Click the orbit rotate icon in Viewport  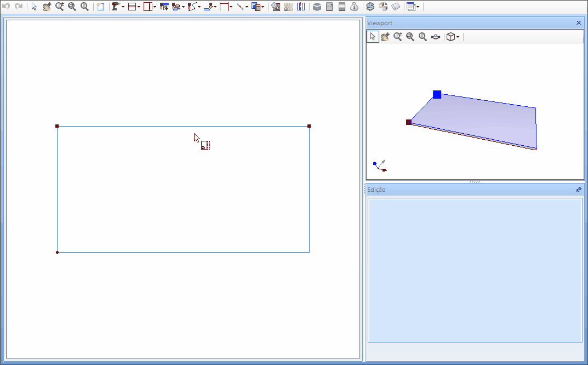coord(435,37)
